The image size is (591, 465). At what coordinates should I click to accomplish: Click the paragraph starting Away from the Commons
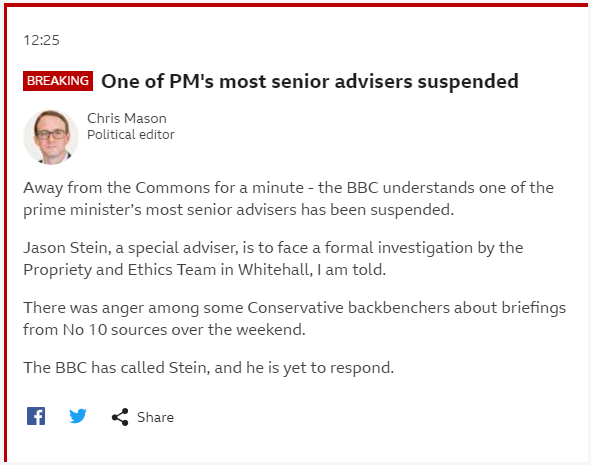[x=288, y=199]
